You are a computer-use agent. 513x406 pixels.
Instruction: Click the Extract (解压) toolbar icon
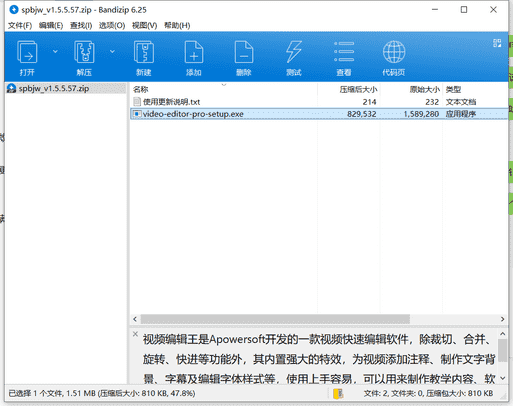pos(84,52)
